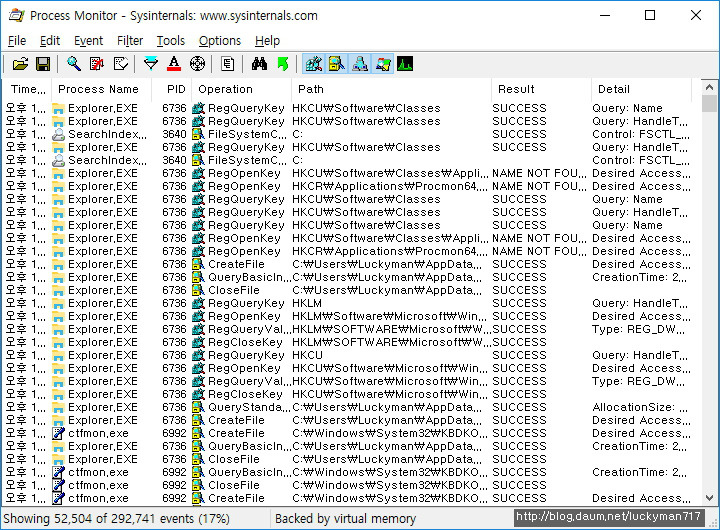The width and height of the screenshot is (720, 530).
Task: Click the Find binoculars icon
Action: [x=259, y=64]
